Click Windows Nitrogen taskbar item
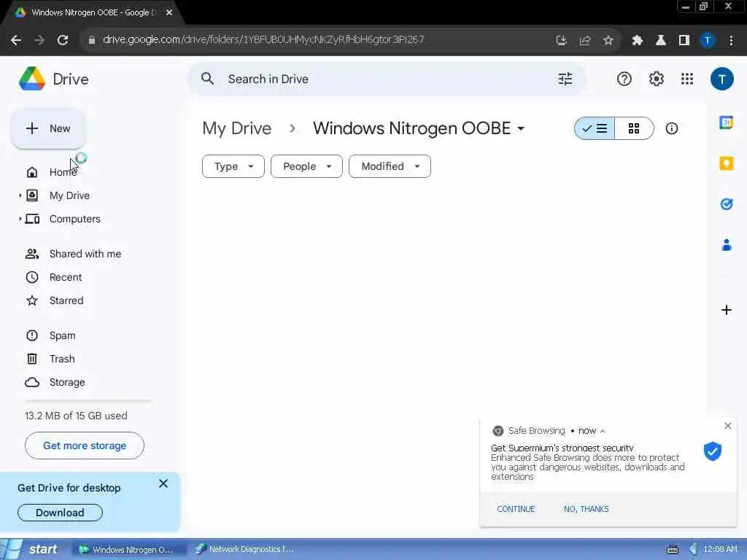The height and width of the screenshot is (560, 747). [127, 549]
